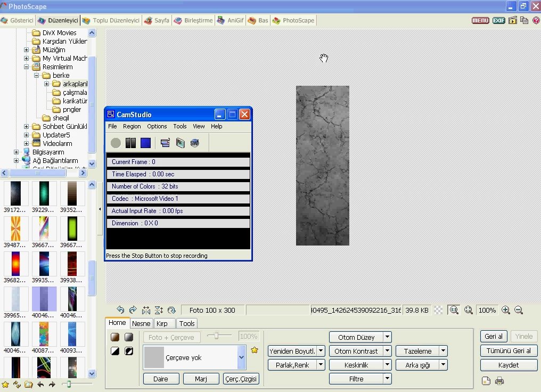
Task: Click the black-and-white diagonal threshold icon
Action: (115, 351)
